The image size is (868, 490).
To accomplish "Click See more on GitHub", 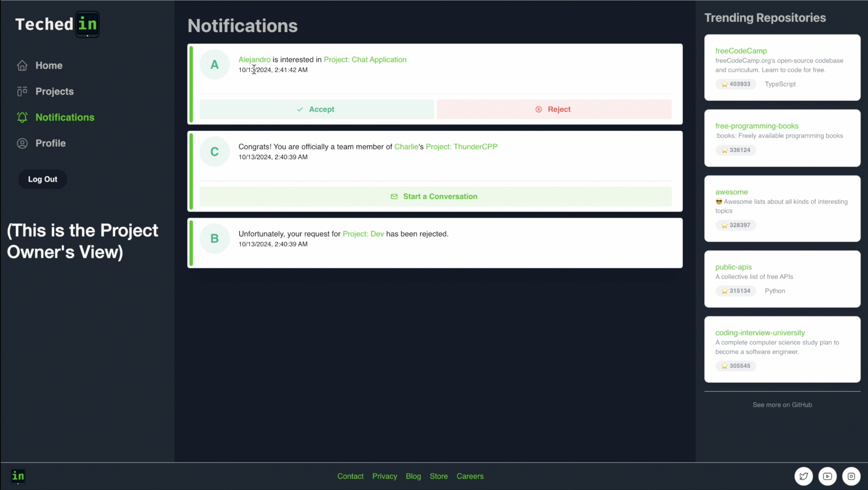I will (782, 405).
